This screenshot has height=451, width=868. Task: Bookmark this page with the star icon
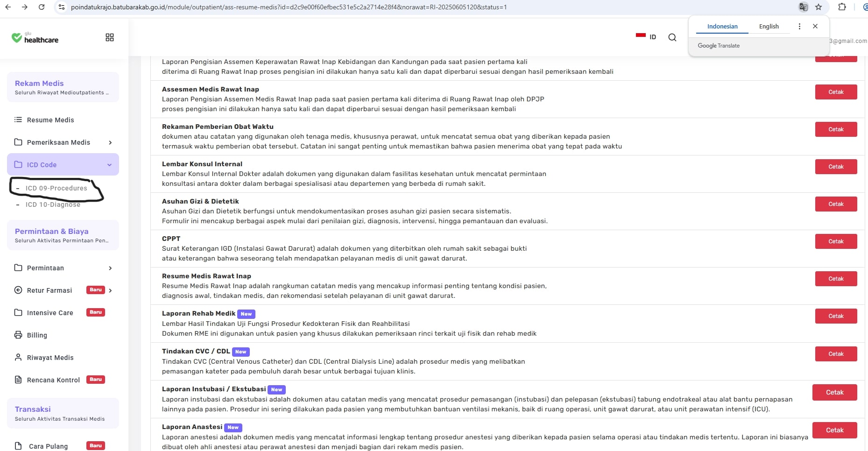[x=819, y=7]
